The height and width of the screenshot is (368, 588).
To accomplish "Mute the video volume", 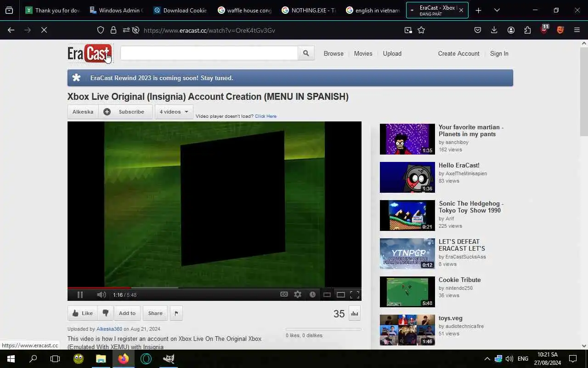I will point(101,295).
